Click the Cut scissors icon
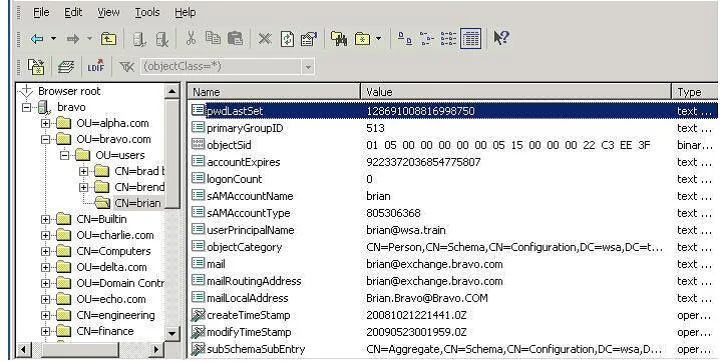This screenshot has width=720, height=362. click(x=191, y=39)
